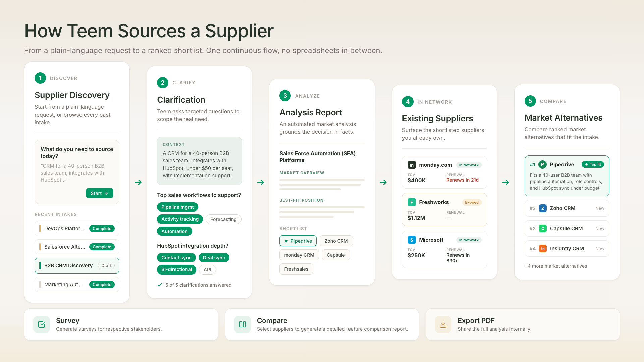Select Zoho CRM shortlist chip
This screenshot has width=644, height=362.
coord(336,241)
